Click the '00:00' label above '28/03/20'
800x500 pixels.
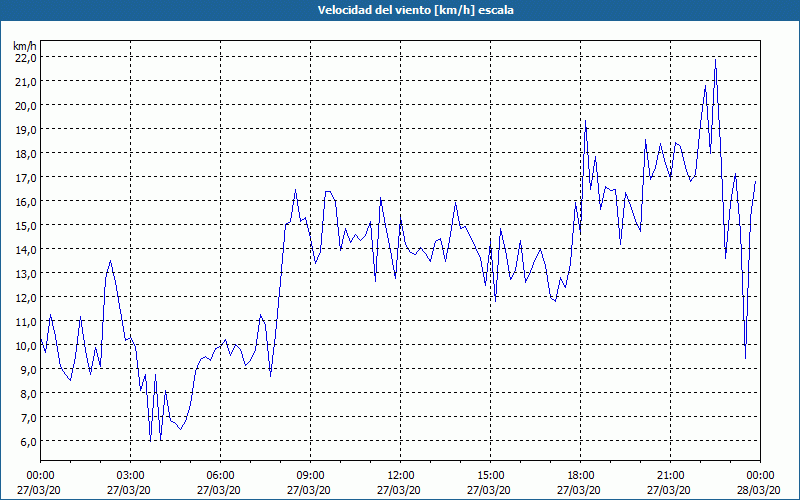point(760,476)
